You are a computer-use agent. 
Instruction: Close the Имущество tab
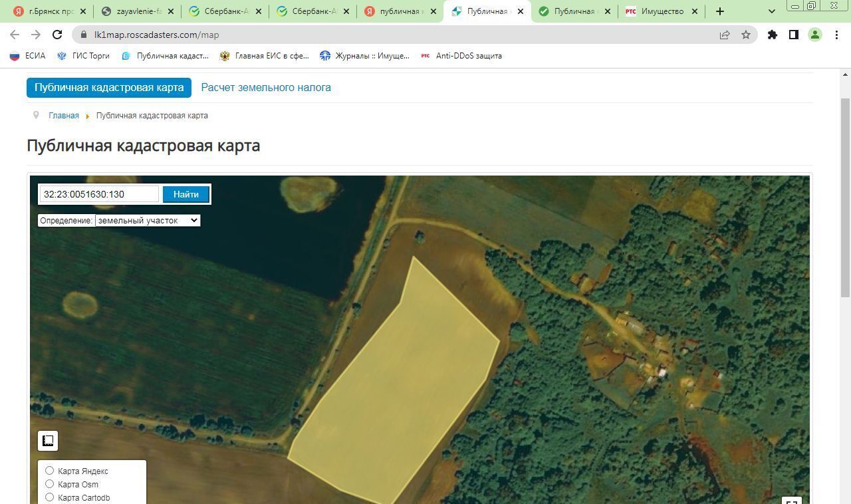pyautogui.click(x=695, y=11)
